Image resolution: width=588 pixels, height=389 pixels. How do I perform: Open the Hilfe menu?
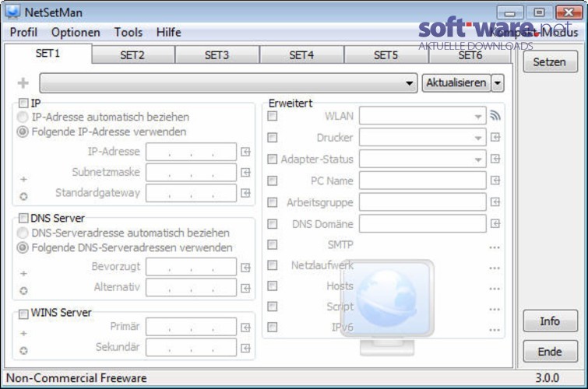pos(169,32)
